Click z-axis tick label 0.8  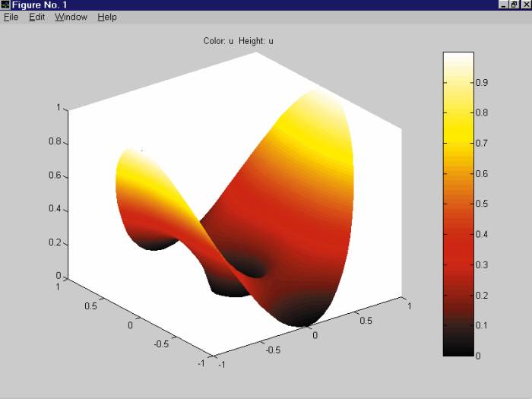55,141
